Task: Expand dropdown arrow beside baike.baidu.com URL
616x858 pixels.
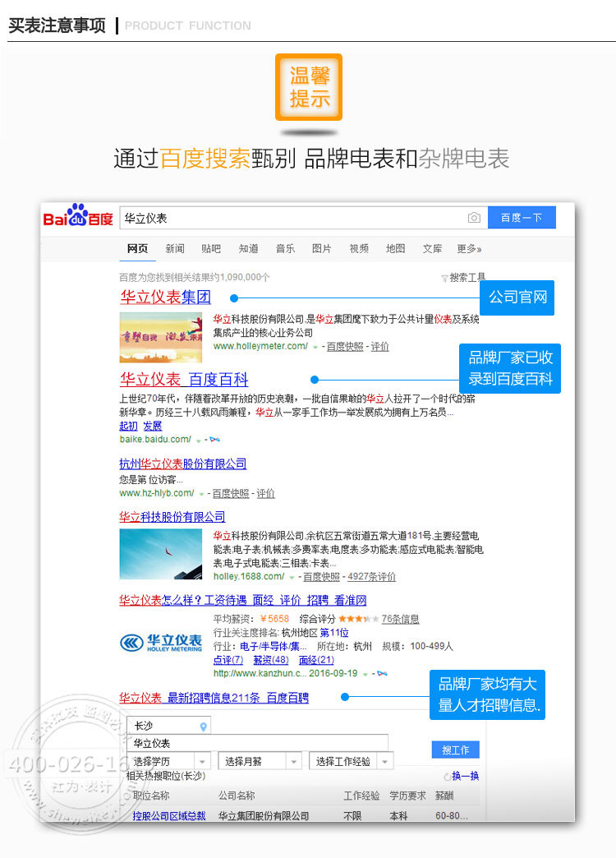Action: [x=199, y=440]
